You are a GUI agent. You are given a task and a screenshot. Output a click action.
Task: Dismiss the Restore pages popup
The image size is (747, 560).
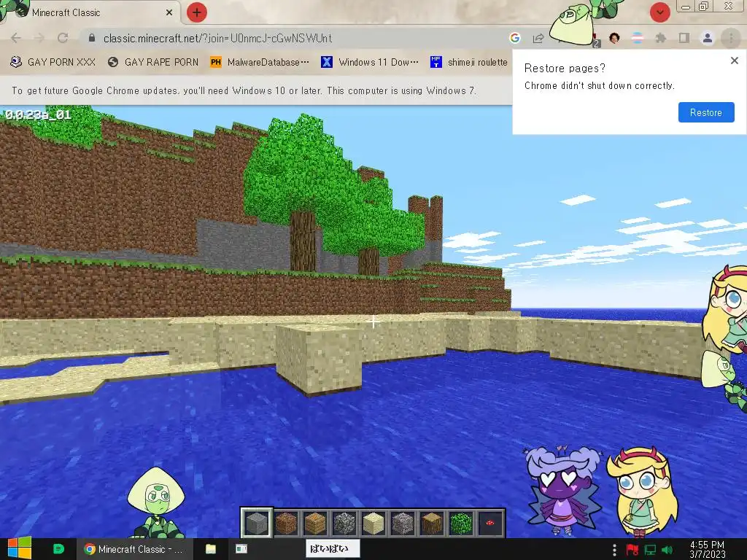734,61
